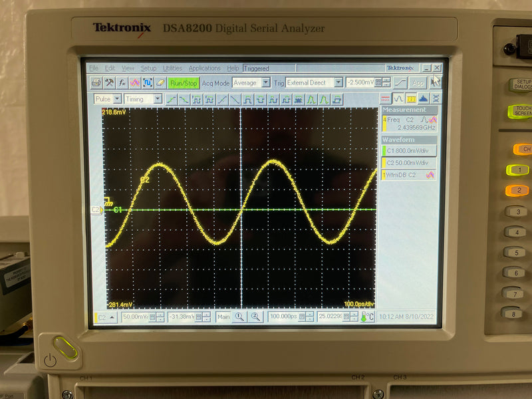Image resolution: width=532 pixels, height=399 pixels.
Task: Open the horizontal position keypad for 25.0229
Action: click(x=346, y=317)
